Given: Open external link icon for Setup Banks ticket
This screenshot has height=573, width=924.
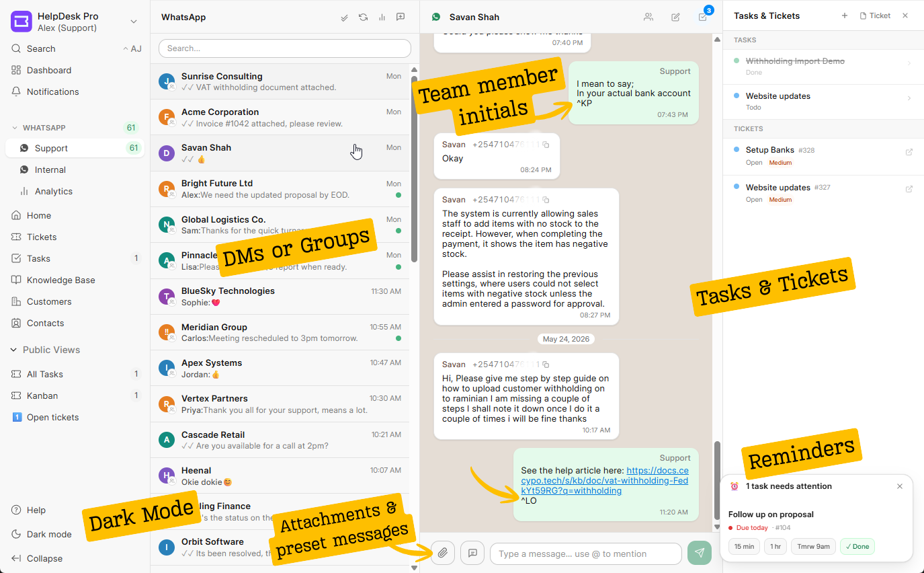Looking at the screenshot, I should point(909,152).
